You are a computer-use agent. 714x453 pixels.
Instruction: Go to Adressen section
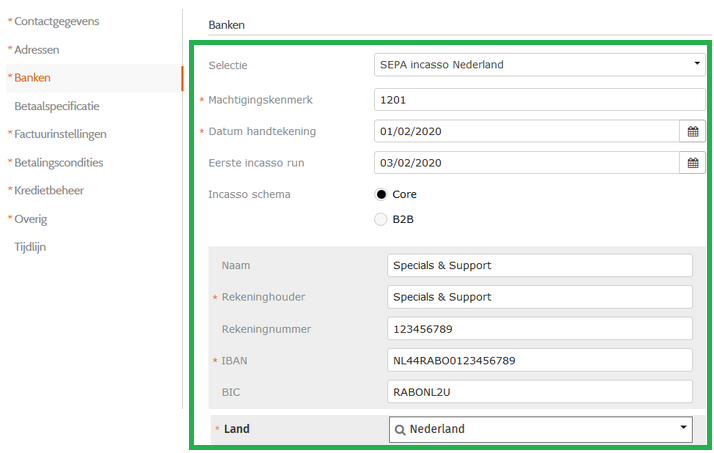[x=36, y=49]
